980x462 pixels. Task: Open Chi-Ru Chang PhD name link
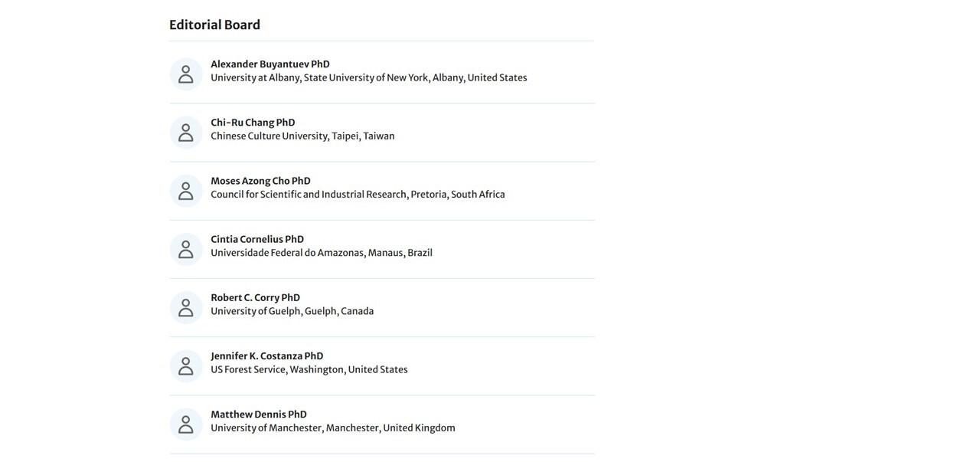point(253,123)
